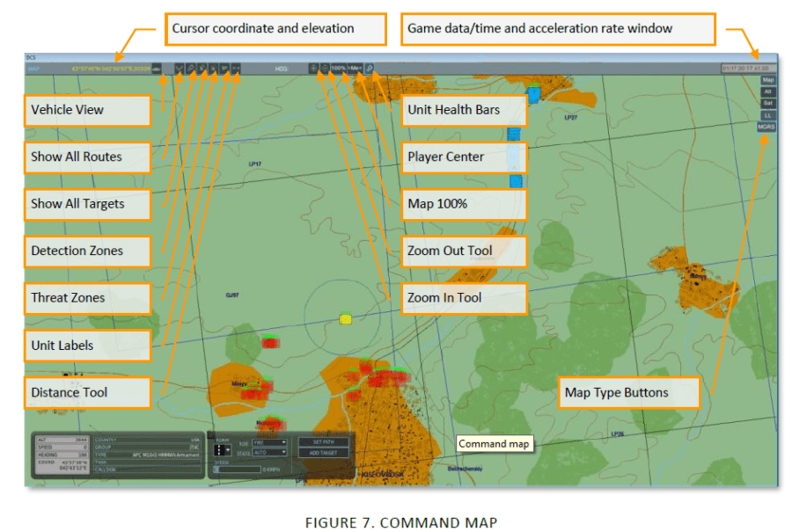Click the Unit Health Bars icon
The width and height of the screenshot is (792, 532).
tap(370, 68)
